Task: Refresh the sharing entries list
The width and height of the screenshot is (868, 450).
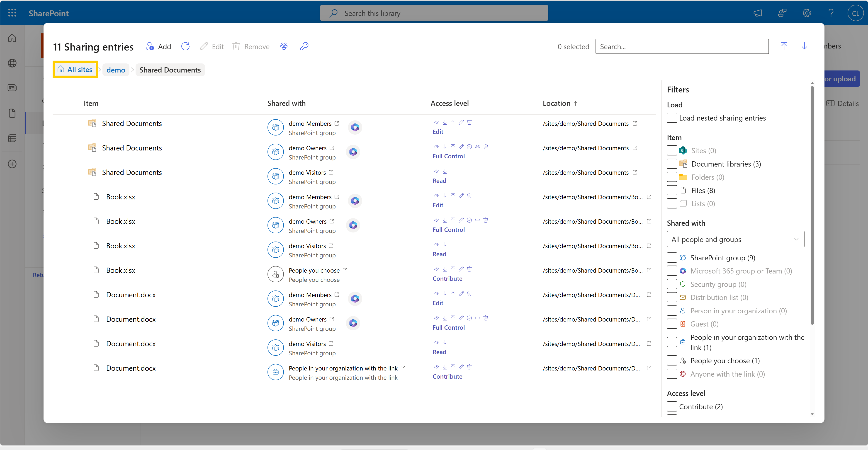Action: [x=185, y=46]
